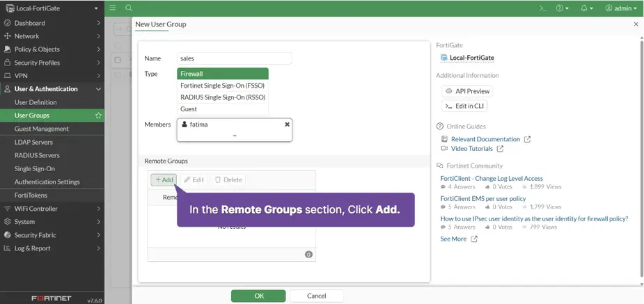Click the Network cross-arrows icon
The image size is (644, 304).
(7, 36)
